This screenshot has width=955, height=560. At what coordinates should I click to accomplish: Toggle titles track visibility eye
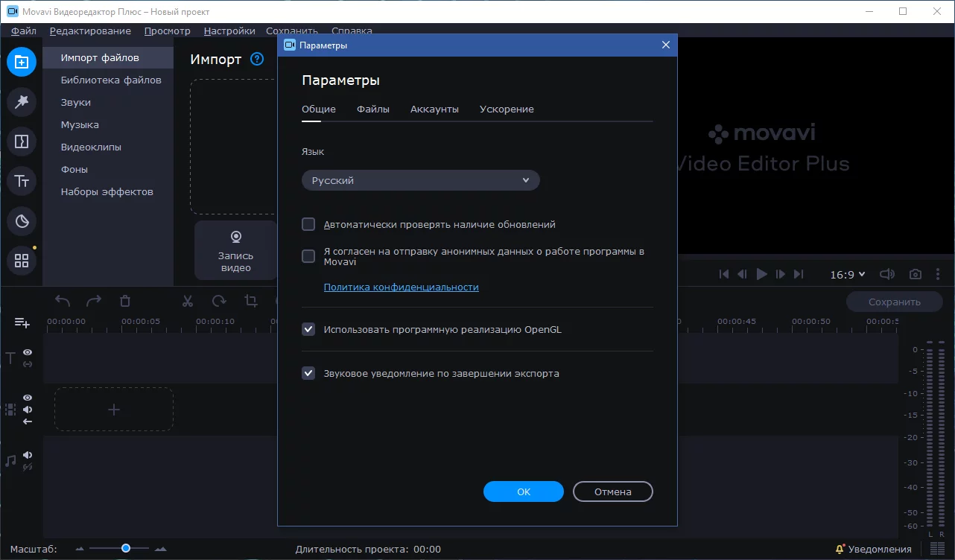coord(28,352)
